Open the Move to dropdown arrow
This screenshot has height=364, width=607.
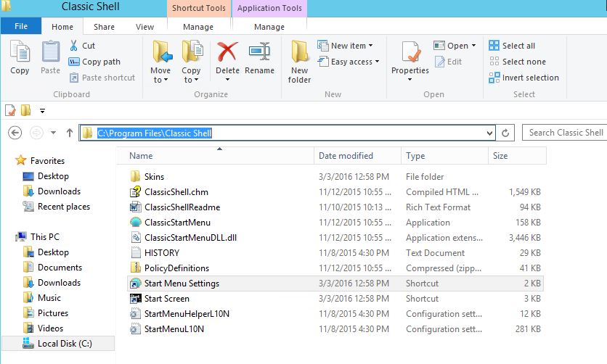[x=166, y=80]
